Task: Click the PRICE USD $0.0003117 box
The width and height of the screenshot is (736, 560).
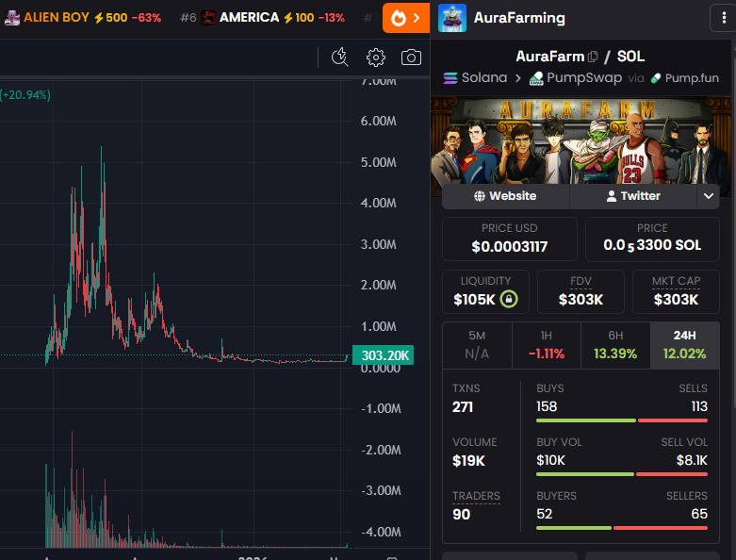Action: (x=509, y=239)
